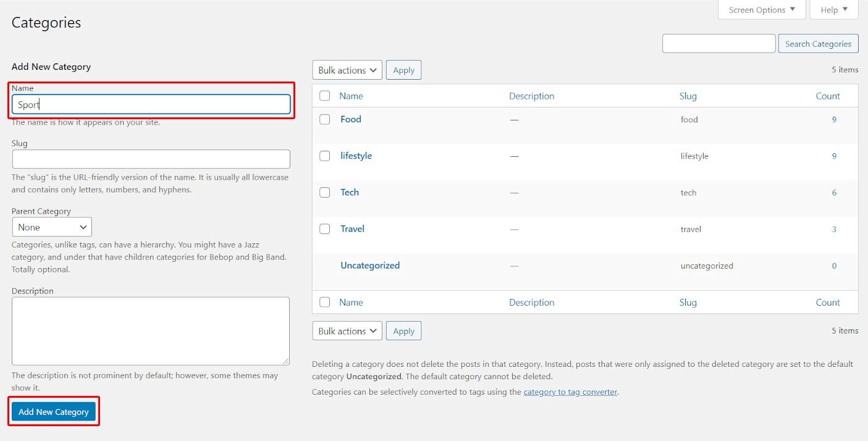Open the Parent Category dropdown
Viewport: 868px width, 441px height.
click(52, 227)
